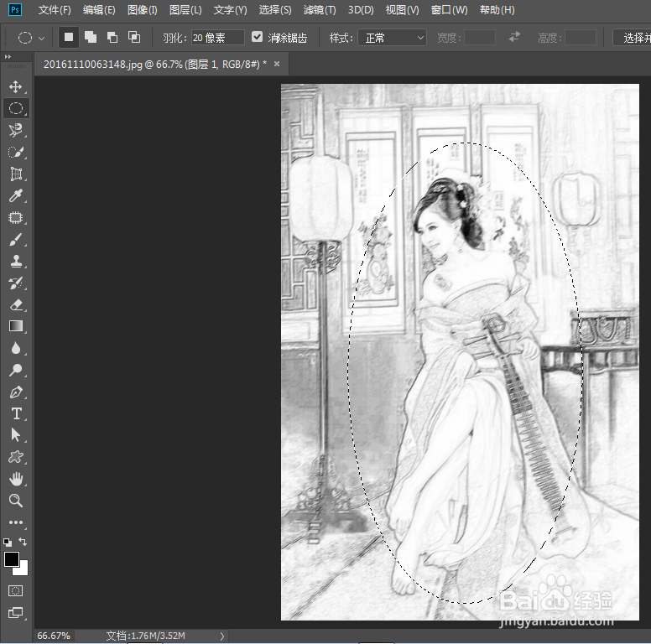Screen dimensions: 651x644
Task: Select the Quick Selection tool
Action: pyautogui.click(x=16, y=152)
